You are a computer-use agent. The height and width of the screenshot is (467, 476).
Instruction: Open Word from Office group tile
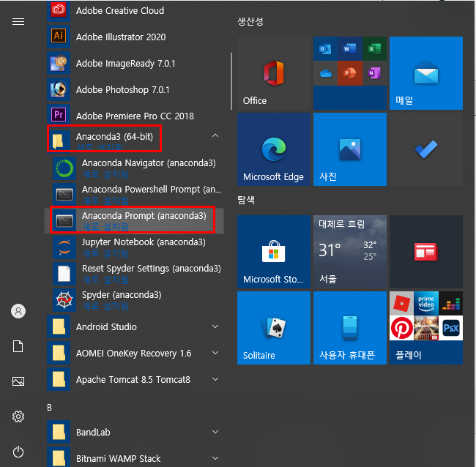tap(350, 49)
